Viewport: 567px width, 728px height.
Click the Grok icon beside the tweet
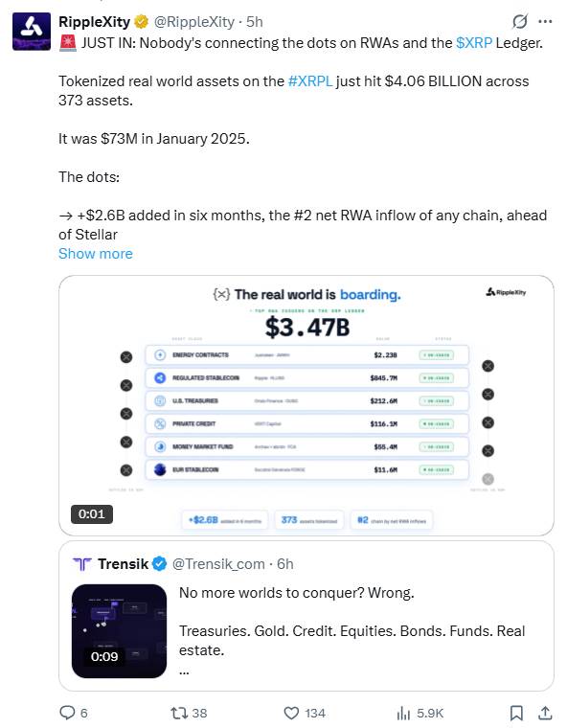[520, 21]
